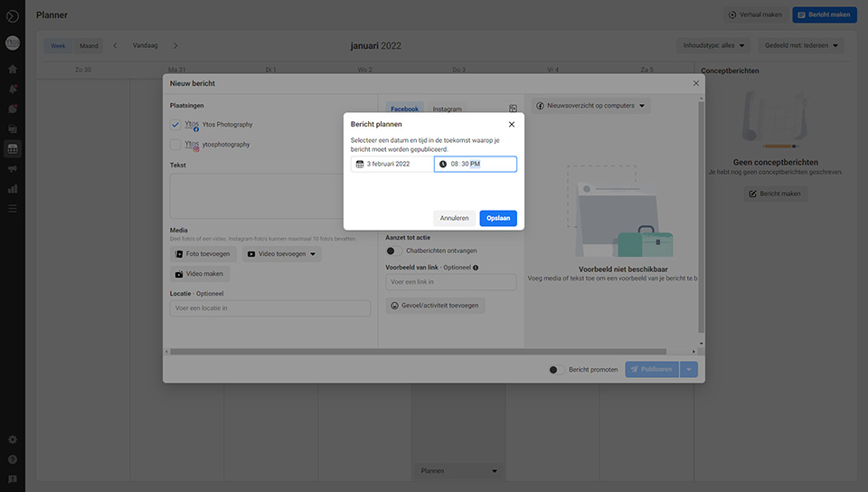Image resolution: width=868 pixels, height=492 pixels.
Task: Click Bericht maken under Geen conceptberichten
Action: click(x=775, y=194)
